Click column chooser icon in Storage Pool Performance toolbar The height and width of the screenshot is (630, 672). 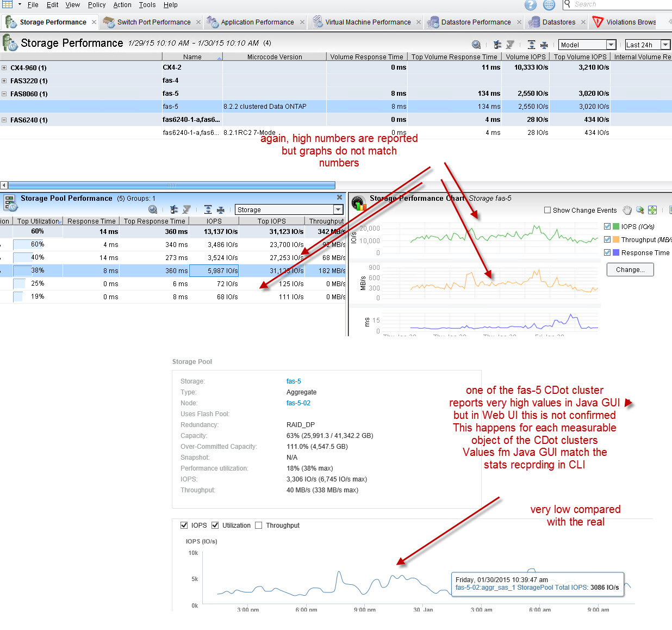coord(173,209)
